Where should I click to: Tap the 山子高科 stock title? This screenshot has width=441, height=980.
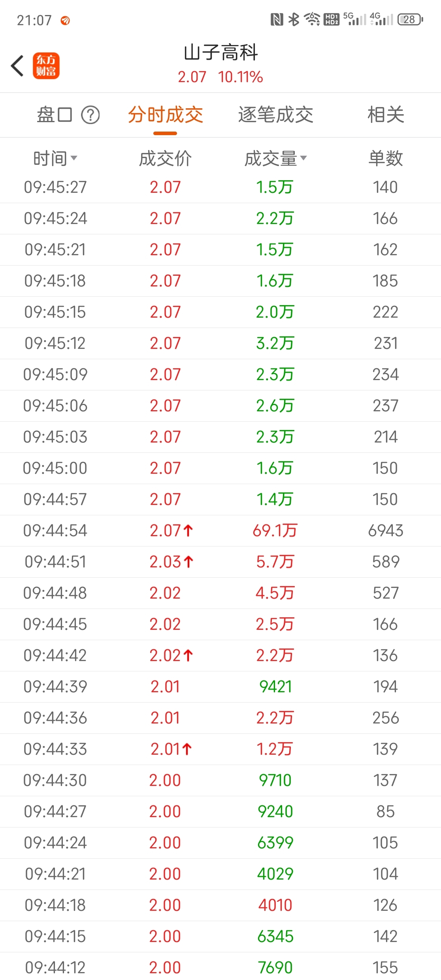(220, 53)
